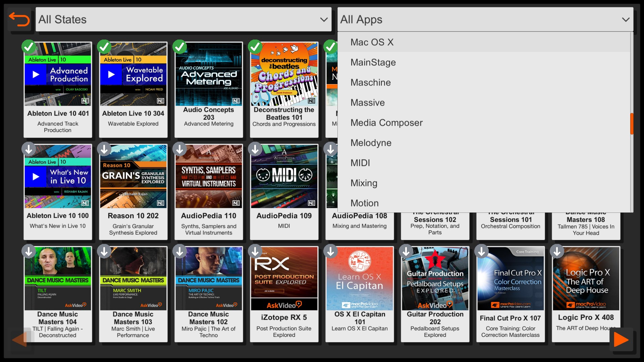Viewport: 644px width, 362px height.
Task: Choose Media Composer in the list
Action: point(386,123)
